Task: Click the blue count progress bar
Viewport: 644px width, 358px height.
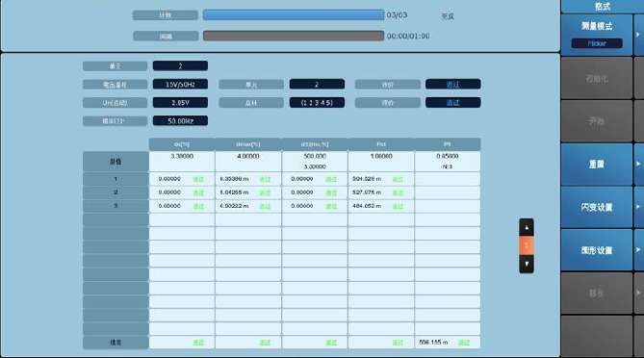Action: [x=294, y=15]
